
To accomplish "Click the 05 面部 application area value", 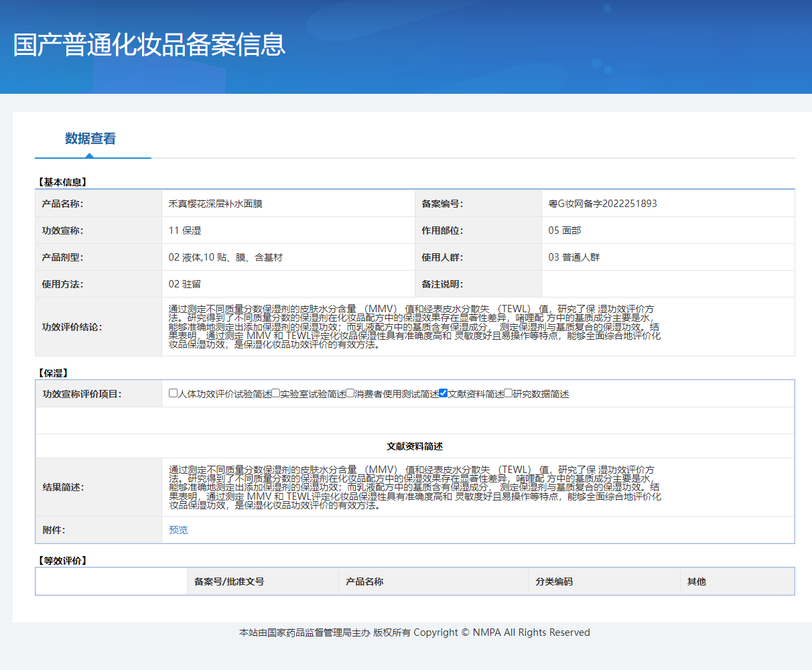I will pos(565,230).
